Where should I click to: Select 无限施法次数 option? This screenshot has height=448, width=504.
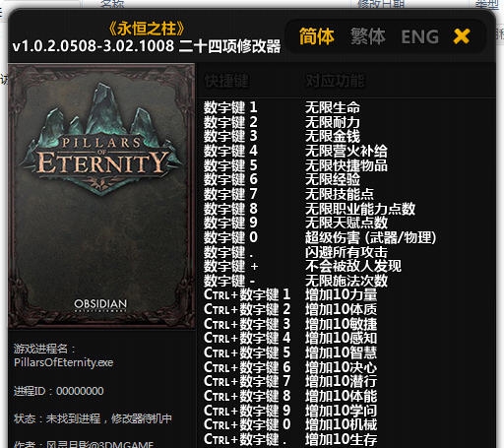pos(346,281)
